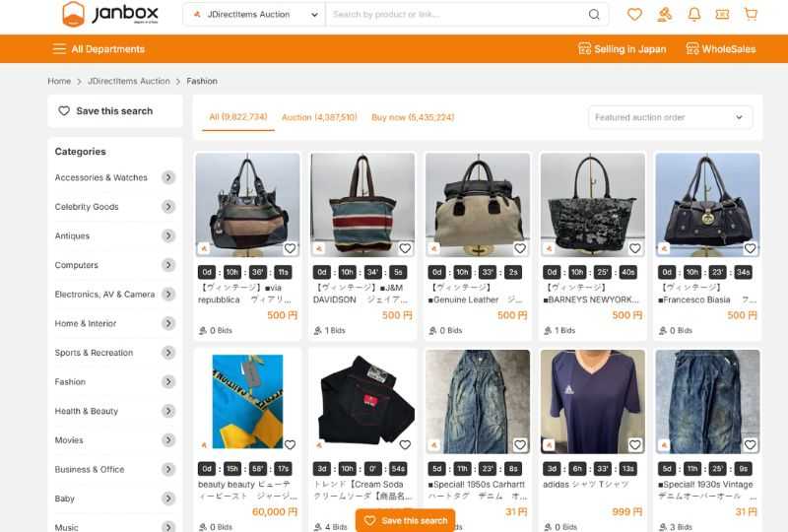Click the 999 円 adidas price
The height and width of the screenshot is (532, 788).
(627, 511)
